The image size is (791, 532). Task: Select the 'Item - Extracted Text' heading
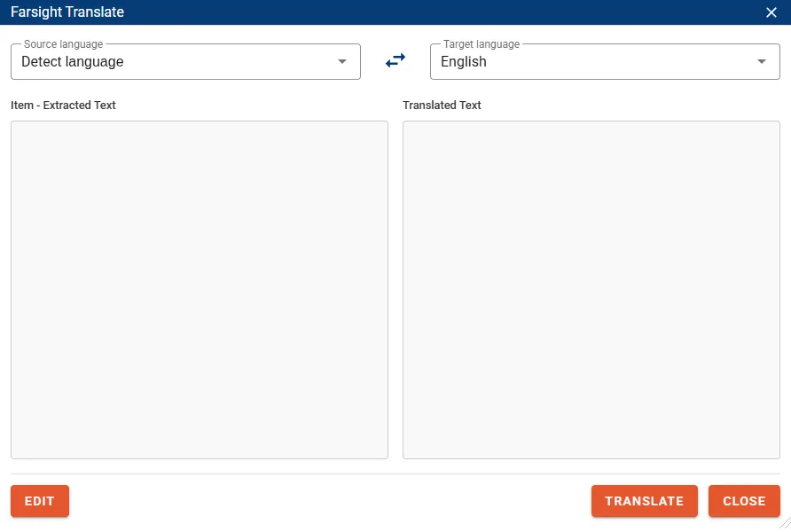point(63,106)
